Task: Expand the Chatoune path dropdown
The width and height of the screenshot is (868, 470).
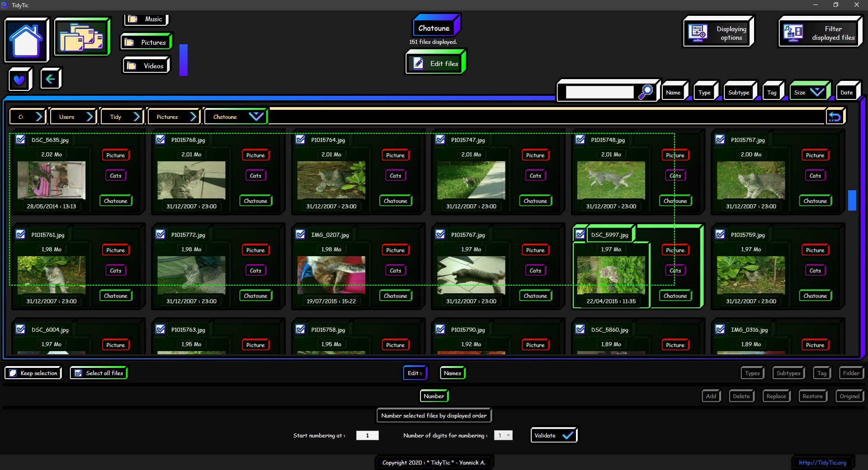Action: [x=256, y=117]
